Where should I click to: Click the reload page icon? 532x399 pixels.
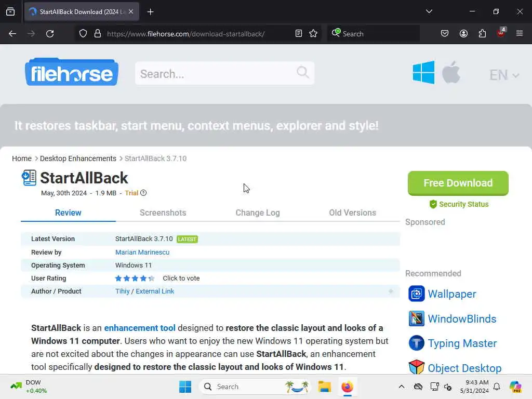point(50,34)
